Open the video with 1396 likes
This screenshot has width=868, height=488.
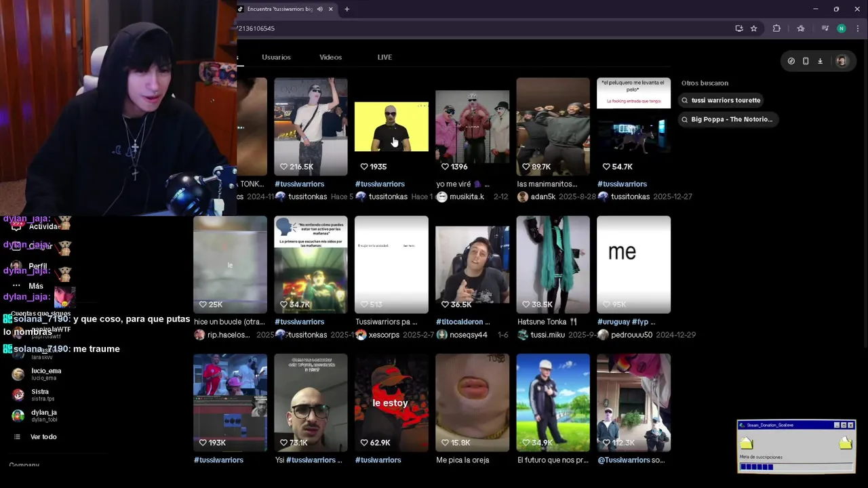point(472,127)
